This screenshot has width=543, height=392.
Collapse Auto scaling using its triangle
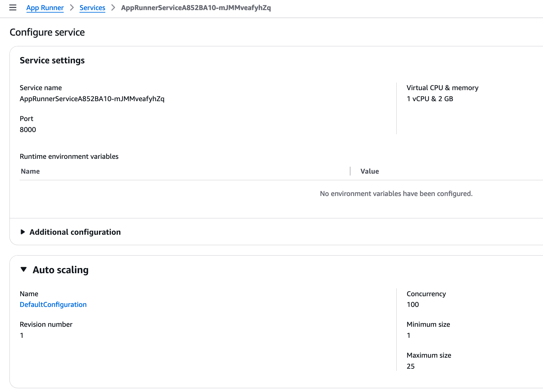tap(24, 269)
